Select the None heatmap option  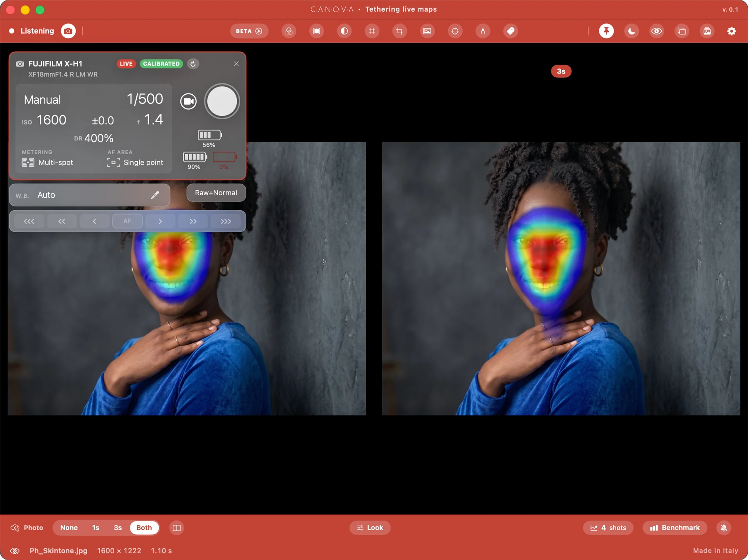click(x=69, y=528)
